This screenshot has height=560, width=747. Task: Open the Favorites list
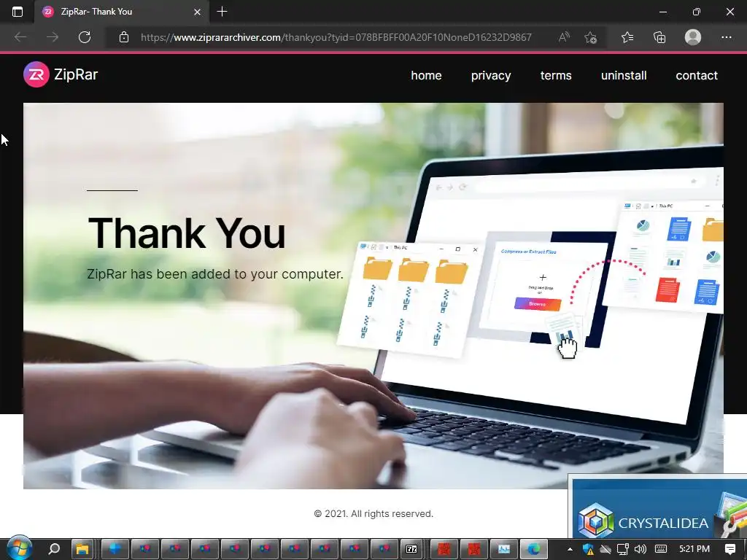(627, 37)
